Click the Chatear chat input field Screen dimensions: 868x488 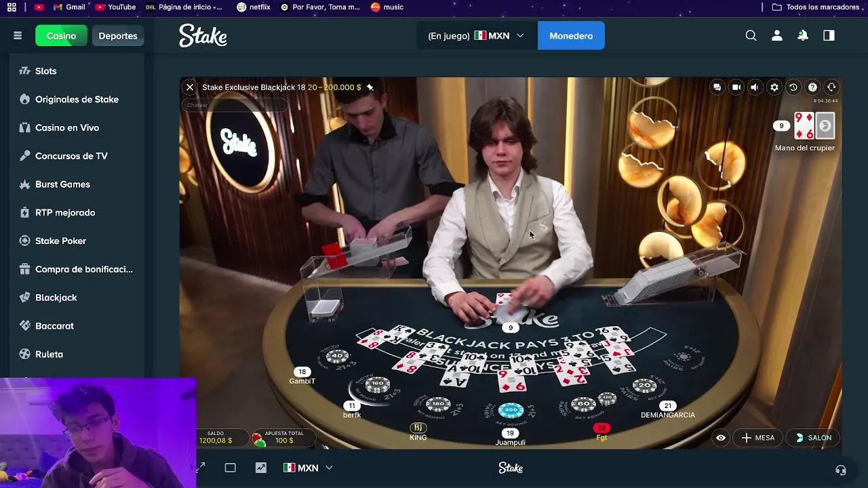(235, 105)
